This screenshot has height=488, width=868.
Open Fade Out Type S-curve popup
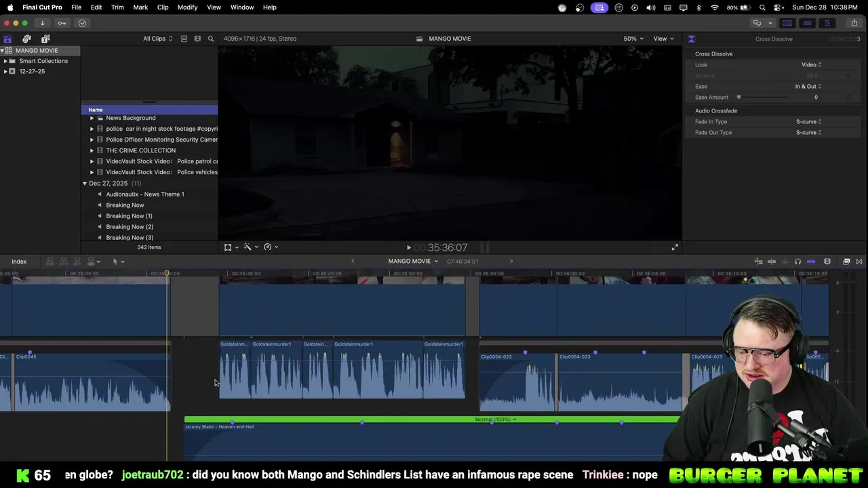pos(808,133)
